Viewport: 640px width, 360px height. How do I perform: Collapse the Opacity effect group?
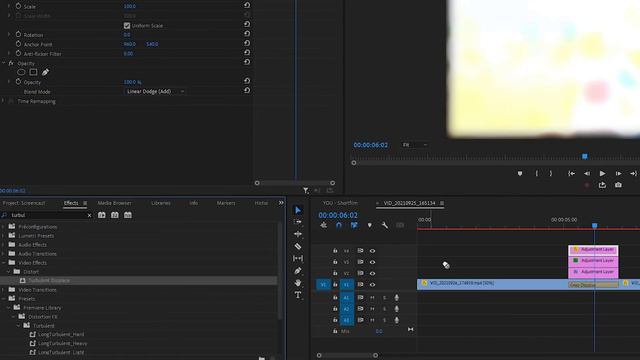point(3,63)
